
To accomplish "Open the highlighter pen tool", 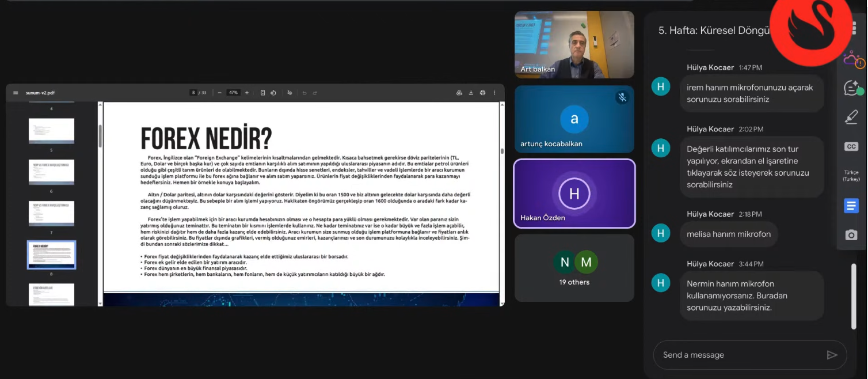I will pos(851,117).
